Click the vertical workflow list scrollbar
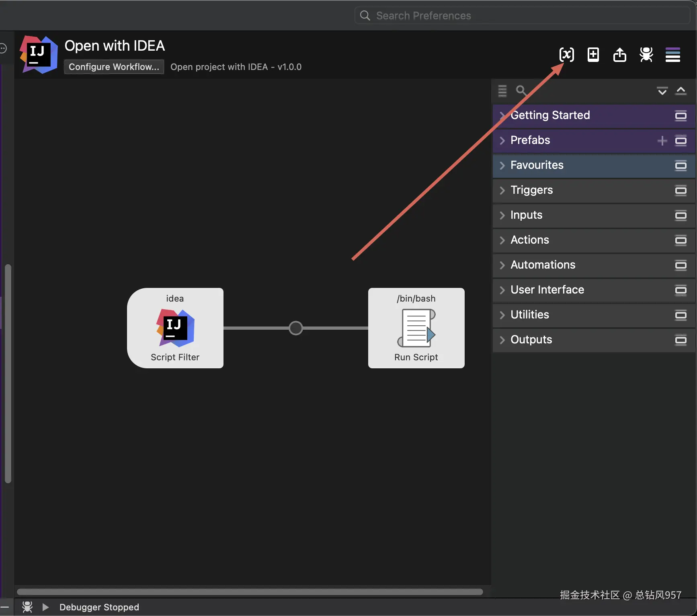 (x=8, y=373)
